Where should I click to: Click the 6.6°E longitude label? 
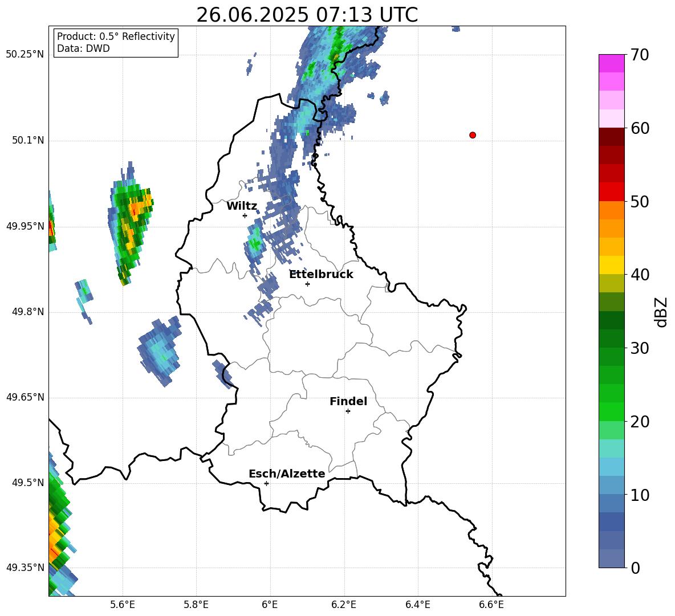491,605
